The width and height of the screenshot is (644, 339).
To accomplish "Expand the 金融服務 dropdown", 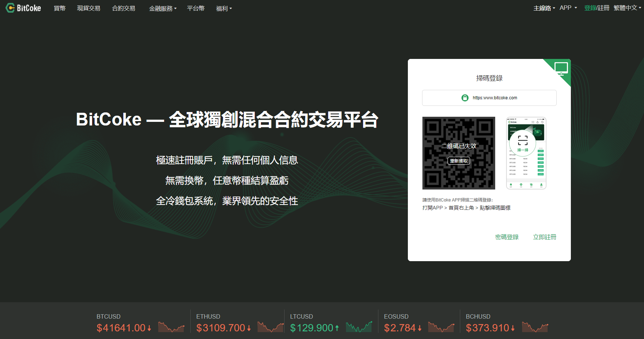I will 163,8.
